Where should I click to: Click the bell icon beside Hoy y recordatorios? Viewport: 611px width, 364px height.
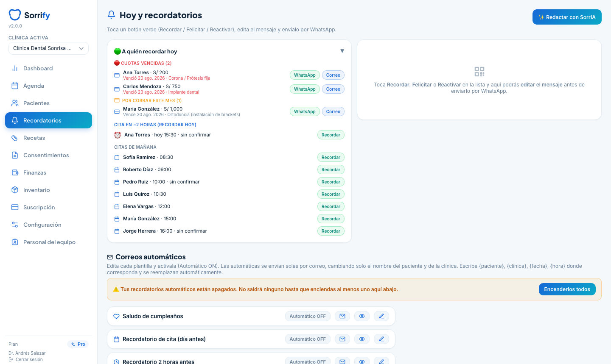coord(112,15)
